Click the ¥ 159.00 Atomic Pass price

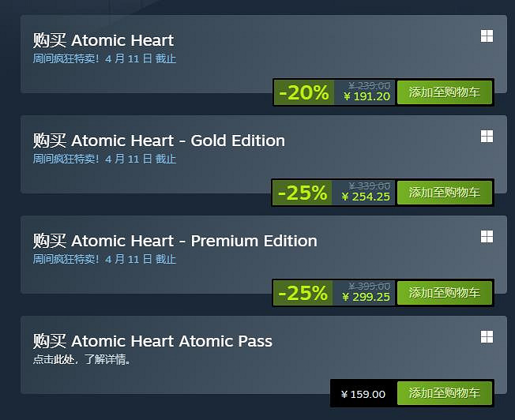[x=363, y=394]
